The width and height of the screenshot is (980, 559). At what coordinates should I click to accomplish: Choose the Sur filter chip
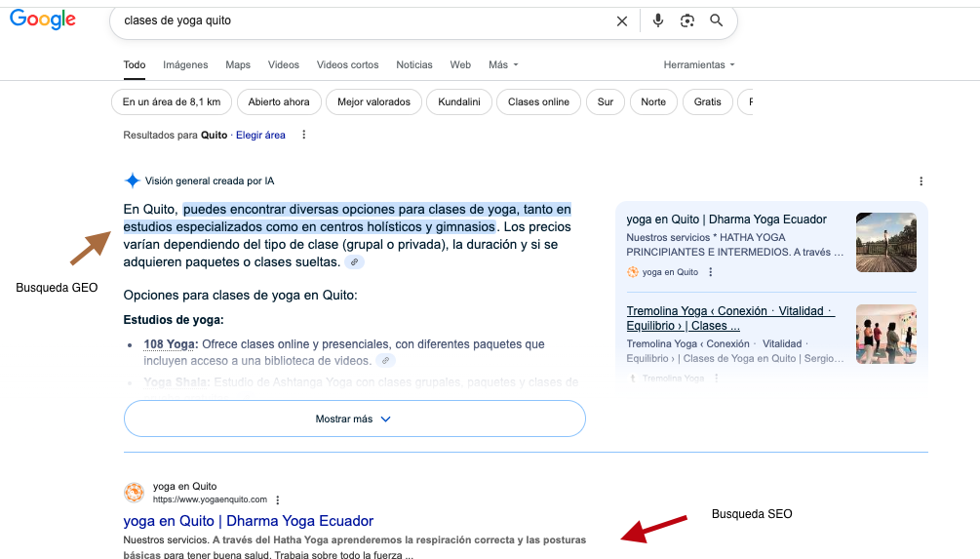pyautogui.click(x=605, y=101)
